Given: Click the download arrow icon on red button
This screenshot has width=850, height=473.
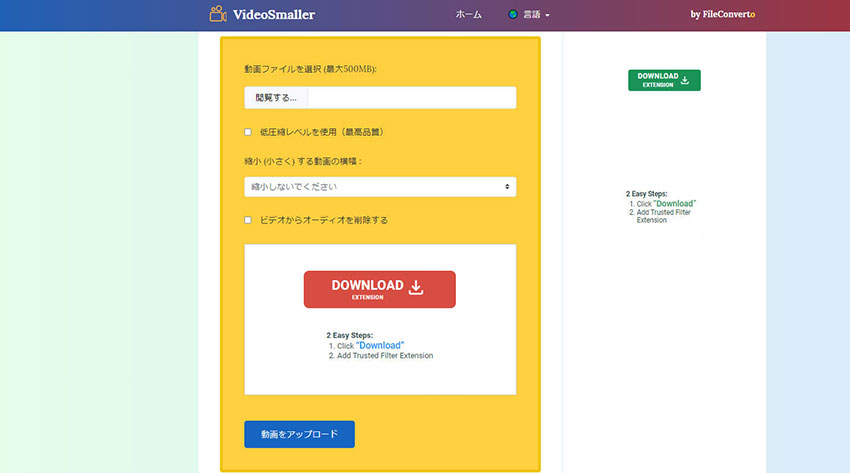Looking at the screenshot, I should pyautogui.click(x=417, y=288).
